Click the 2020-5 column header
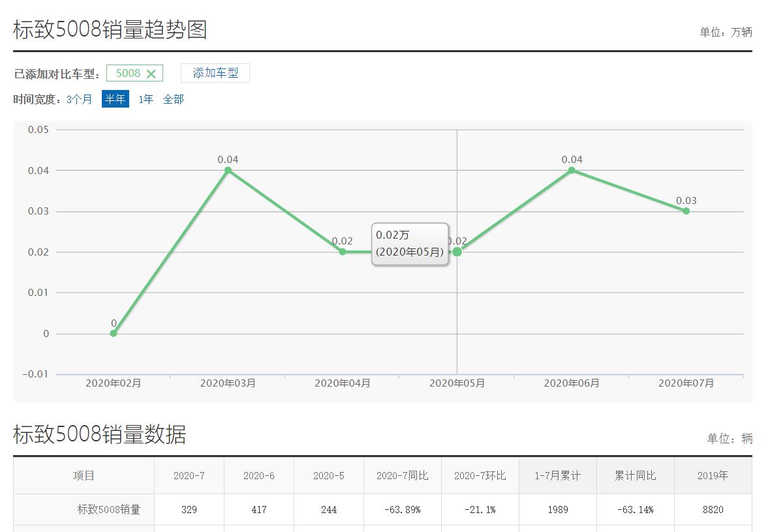768x532 pixels. (329, 476)
